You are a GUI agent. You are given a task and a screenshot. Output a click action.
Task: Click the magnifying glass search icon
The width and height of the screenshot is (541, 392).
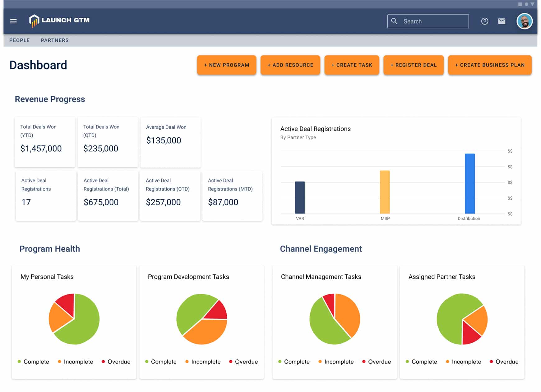tap(394, 21)
